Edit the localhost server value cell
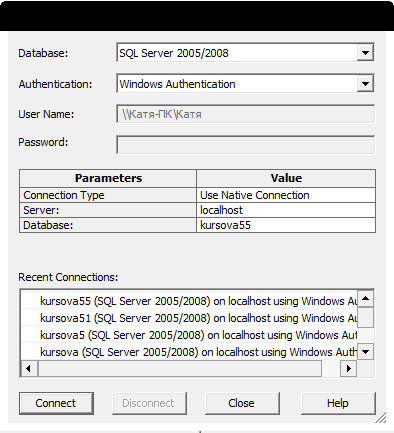 [x=286, y=210]
